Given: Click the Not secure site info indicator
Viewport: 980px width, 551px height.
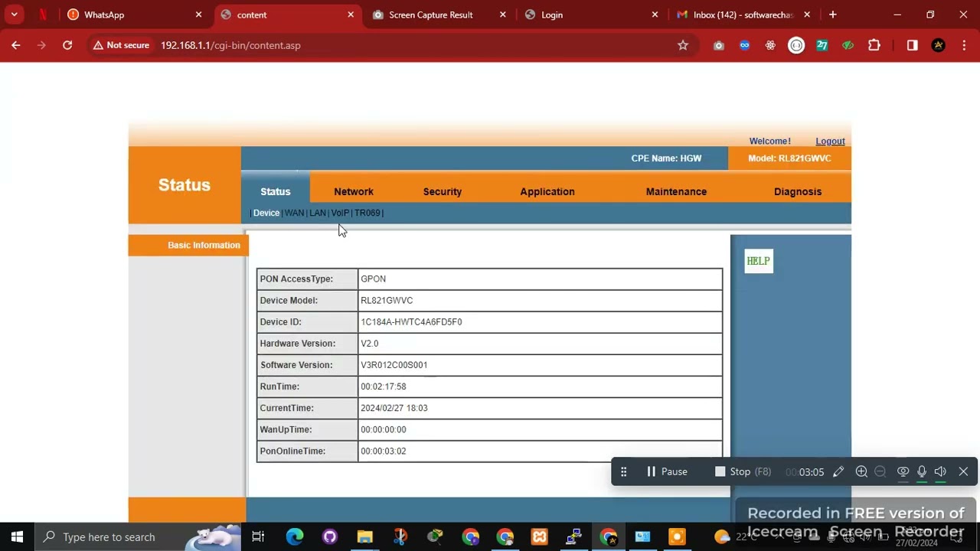Looking at the screenshot, I should (121, 45).
